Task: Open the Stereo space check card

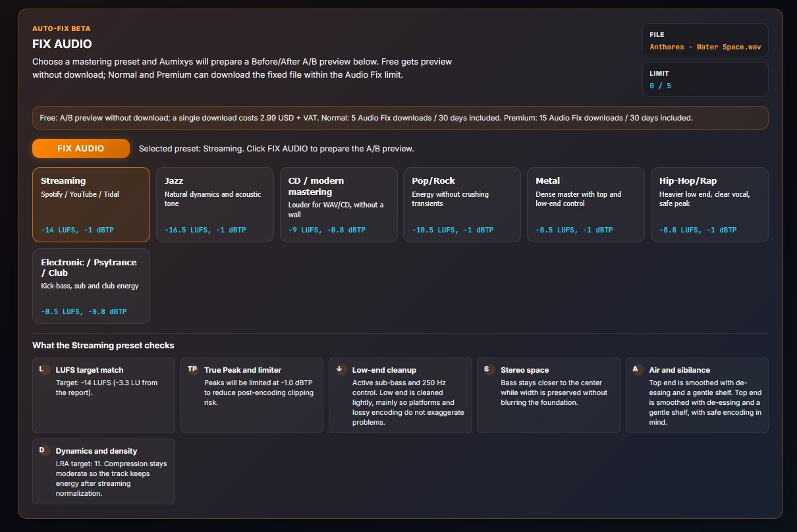Action: tap(548, 395)
